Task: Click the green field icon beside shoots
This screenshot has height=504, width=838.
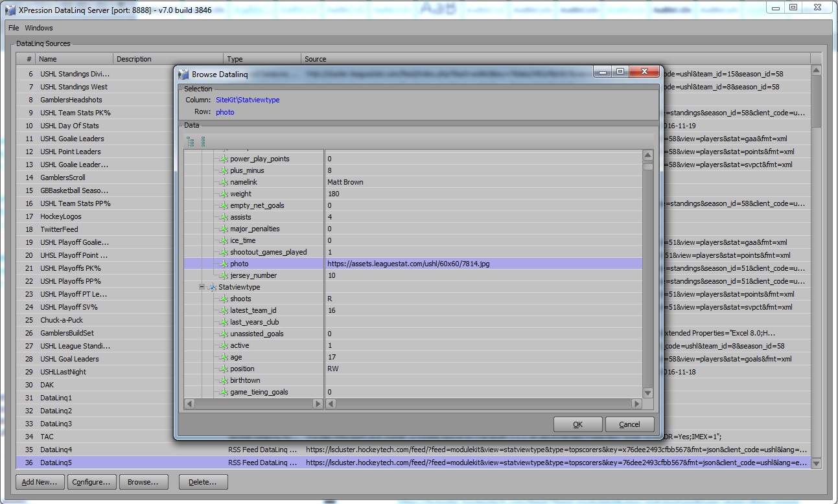Action: tap(224, 299)
